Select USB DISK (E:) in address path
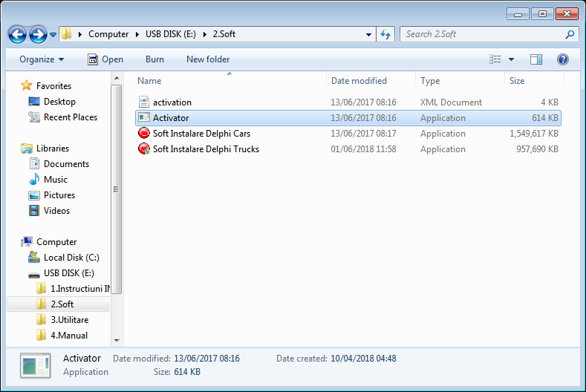586x392 pixels. [x=170, y=34]
